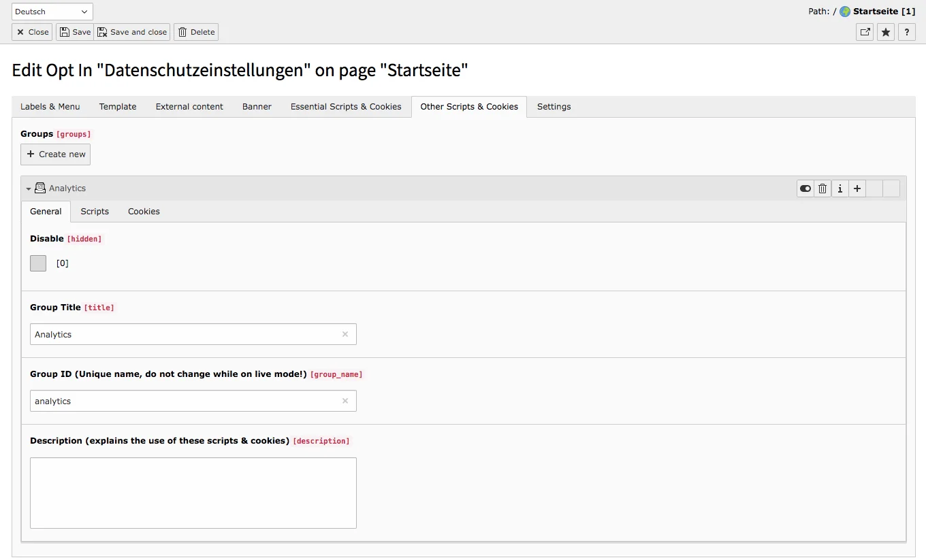Click Save and close
This screenshot has height=560, width=926.
(132, 32)
